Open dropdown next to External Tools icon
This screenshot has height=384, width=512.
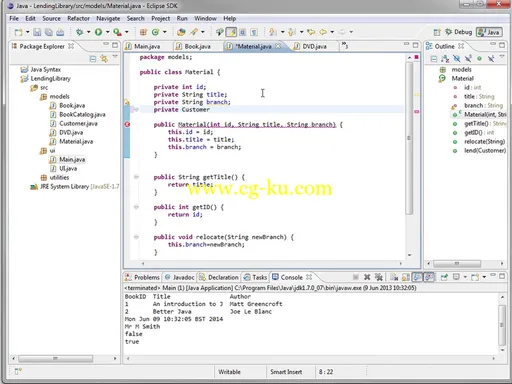(x=126, y=32)
